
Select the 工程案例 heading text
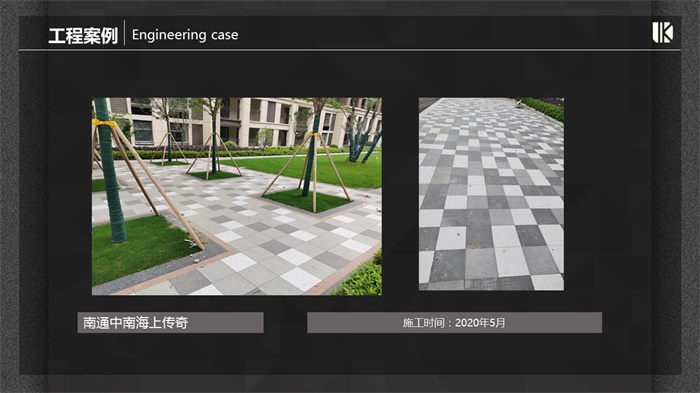click(x=83, y=35)
